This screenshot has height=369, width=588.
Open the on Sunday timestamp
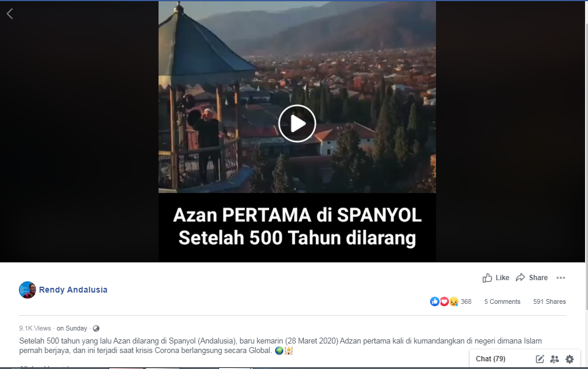72,329
